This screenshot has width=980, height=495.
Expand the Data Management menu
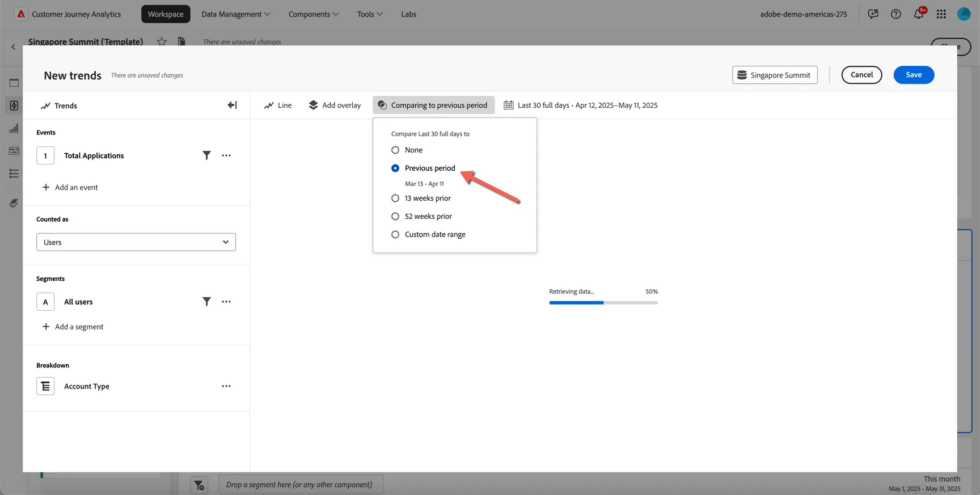tap(236, 14)
